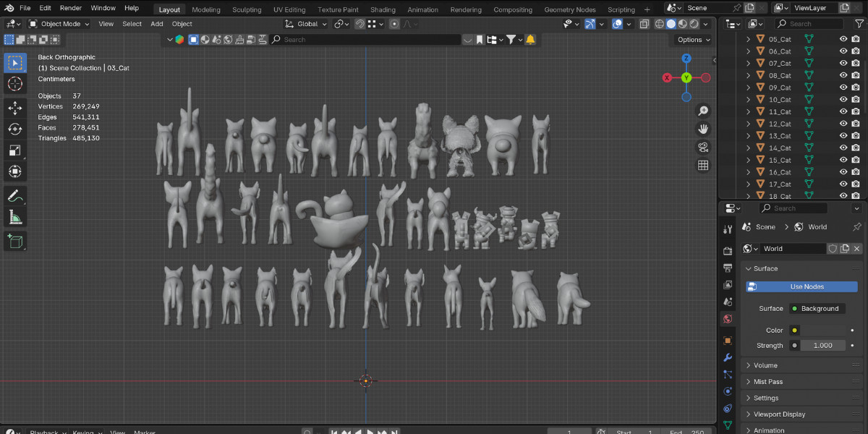Image resolution: width=868 pixels, height=434 pixels.
Task: Toggle proportional editing in header
Action: [x=394, y=24]
